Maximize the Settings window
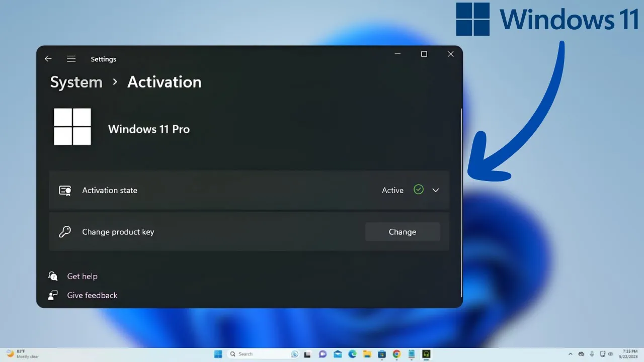 pyautogui.click(x=424, y=54)
